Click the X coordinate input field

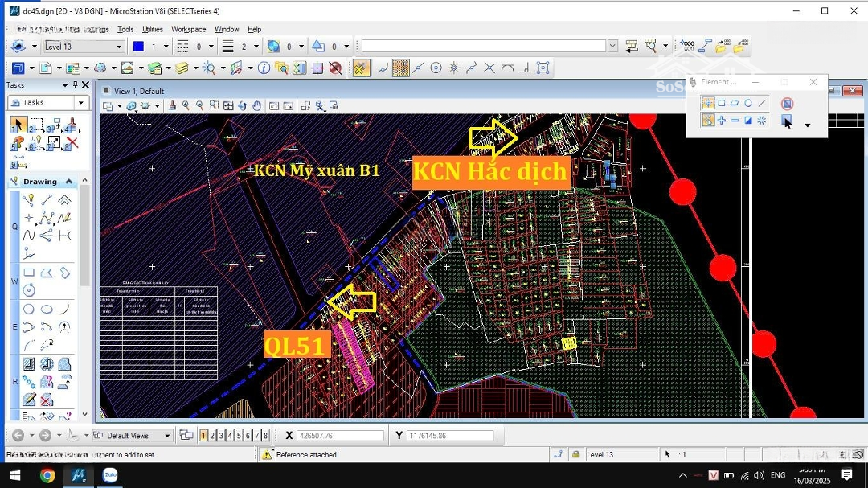[x=340, y=436]
